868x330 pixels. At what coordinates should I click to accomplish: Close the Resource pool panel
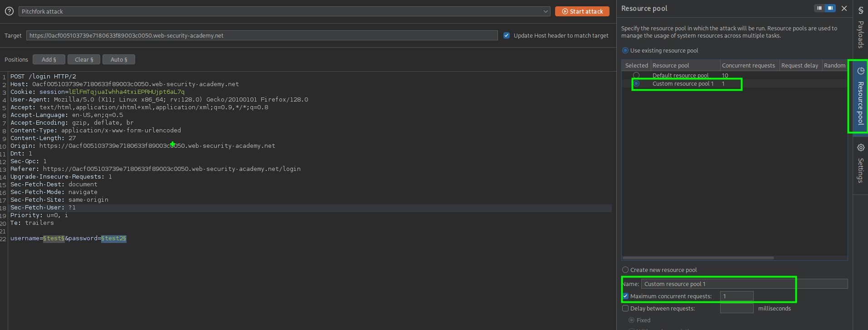pos(844,8)
